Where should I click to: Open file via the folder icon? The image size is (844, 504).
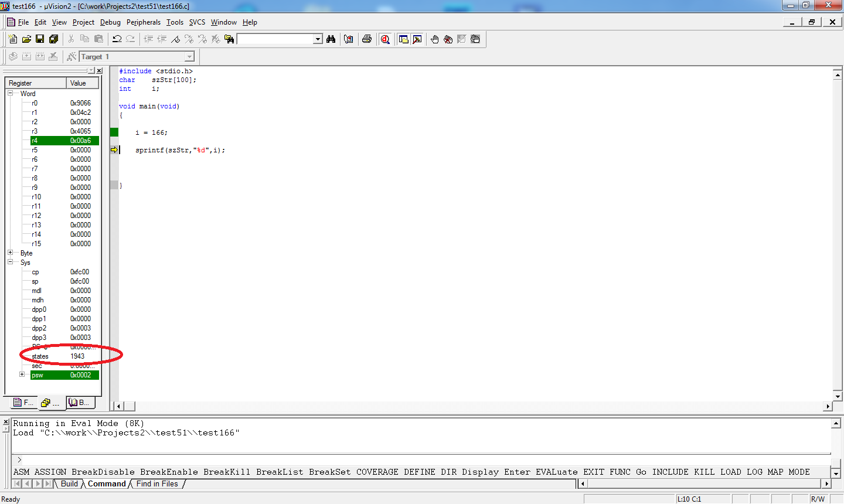click(26, 39)
